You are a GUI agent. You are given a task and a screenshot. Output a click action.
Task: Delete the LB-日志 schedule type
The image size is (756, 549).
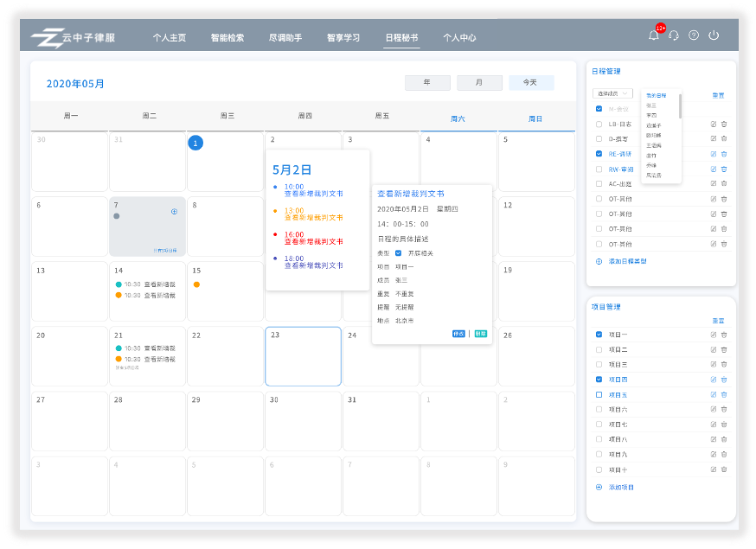tap(724, 124)
